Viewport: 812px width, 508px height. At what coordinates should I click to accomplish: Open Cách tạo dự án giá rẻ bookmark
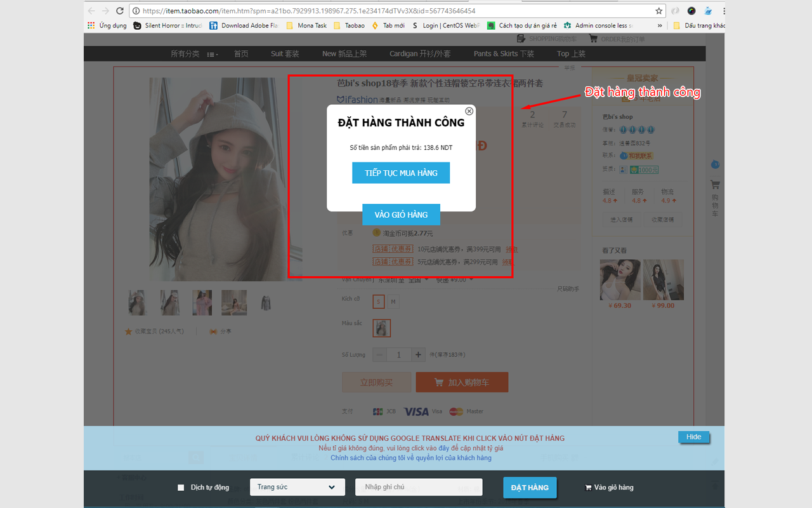[522, 25]
